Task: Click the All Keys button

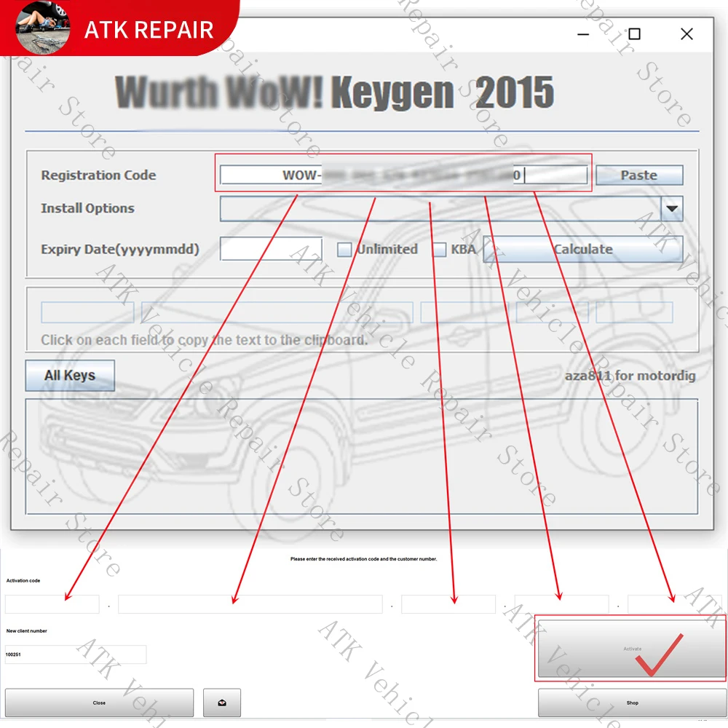Action: (x=70, y=375)
